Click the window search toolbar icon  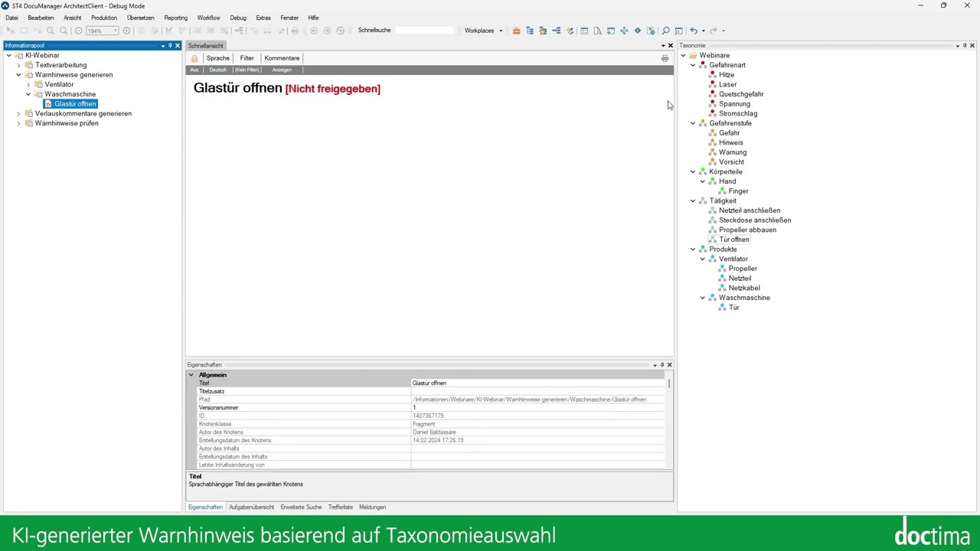click(678, 31)
